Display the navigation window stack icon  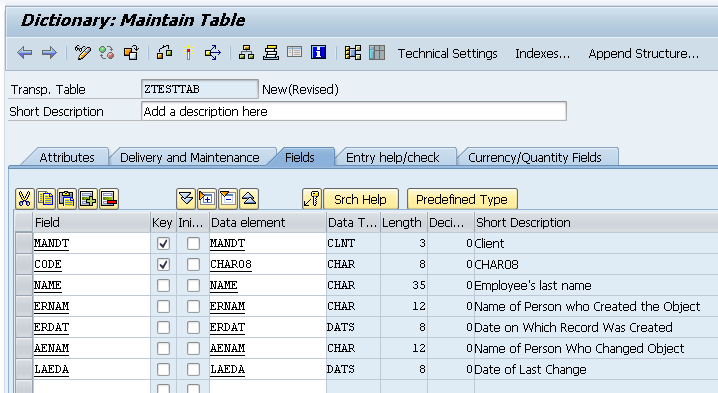click(x=271, y=53)
